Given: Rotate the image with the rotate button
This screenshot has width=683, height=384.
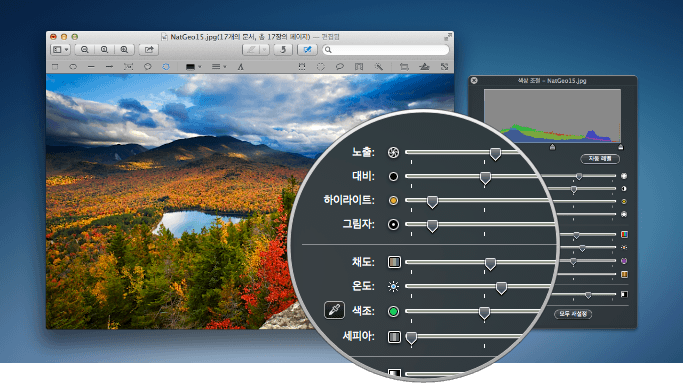Looking at the screenshot, I should pos(283,50).
